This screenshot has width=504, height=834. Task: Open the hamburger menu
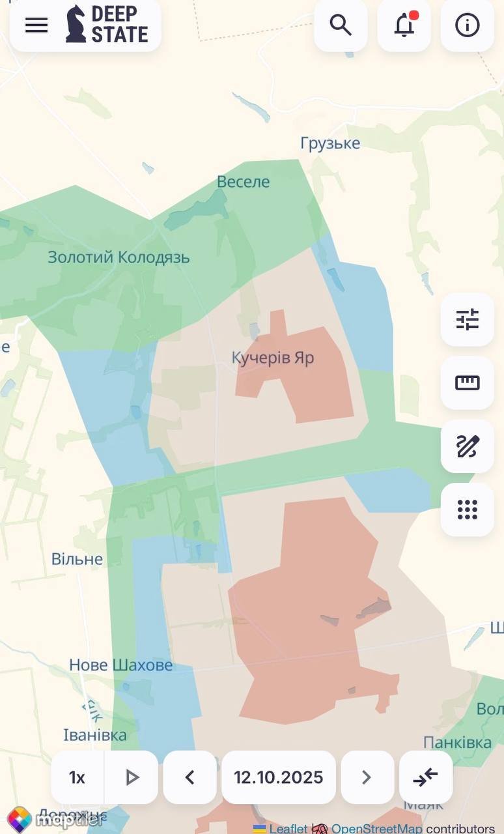[x=36, y=25]
